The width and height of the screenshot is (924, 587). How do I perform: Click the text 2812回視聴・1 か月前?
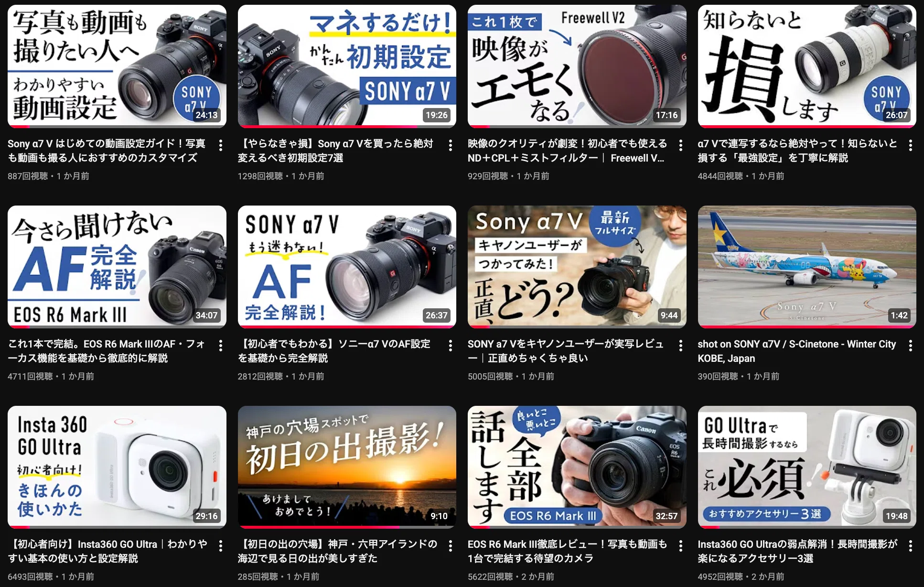281,377
